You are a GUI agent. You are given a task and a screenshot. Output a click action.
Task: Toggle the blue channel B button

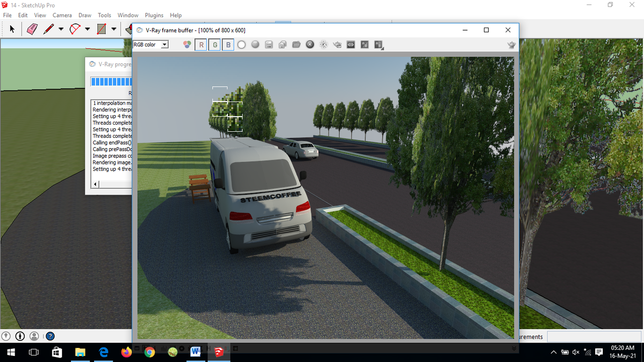tap(228, 45)
